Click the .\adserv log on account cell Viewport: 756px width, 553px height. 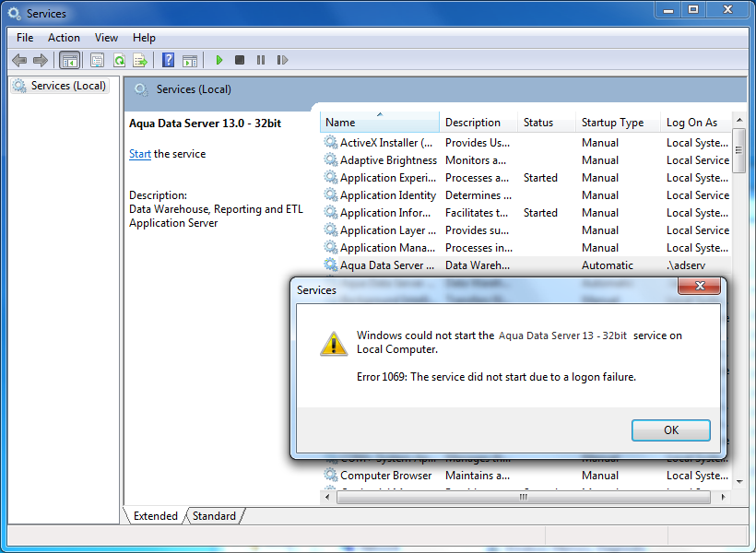pyautogui.click(x=686, y=265)
